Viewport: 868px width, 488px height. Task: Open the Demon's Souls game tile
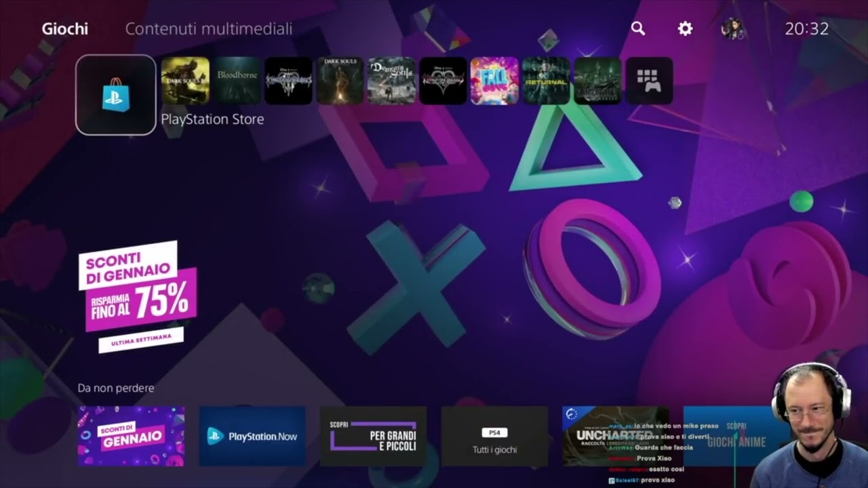391,81
